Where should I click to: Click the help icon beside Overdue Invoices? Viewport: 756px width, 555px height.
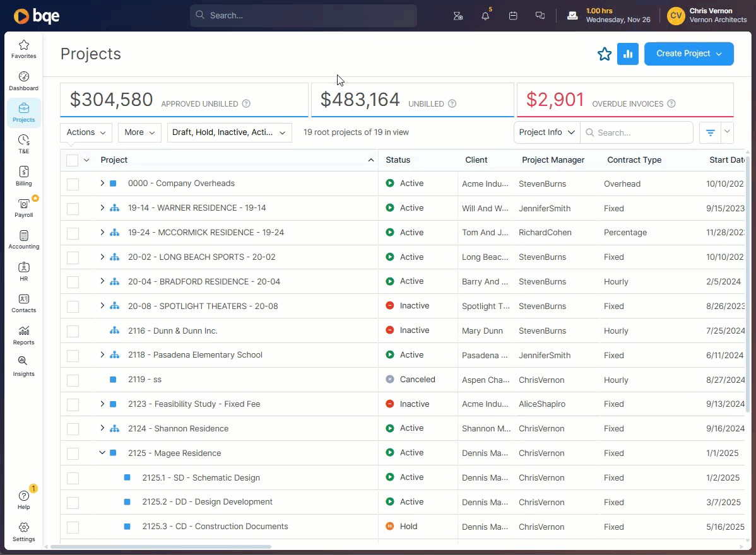(x=671, y=103)
